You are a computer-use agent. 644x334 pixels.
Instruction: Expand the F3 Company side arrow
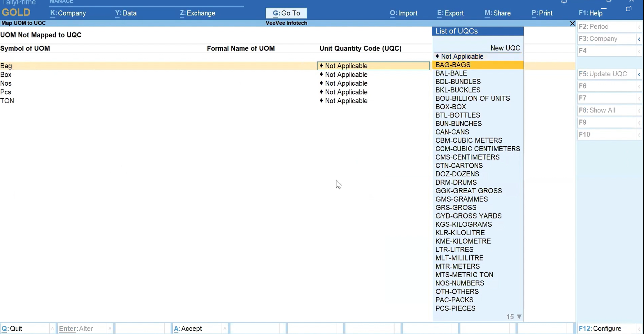pos(639,39)
